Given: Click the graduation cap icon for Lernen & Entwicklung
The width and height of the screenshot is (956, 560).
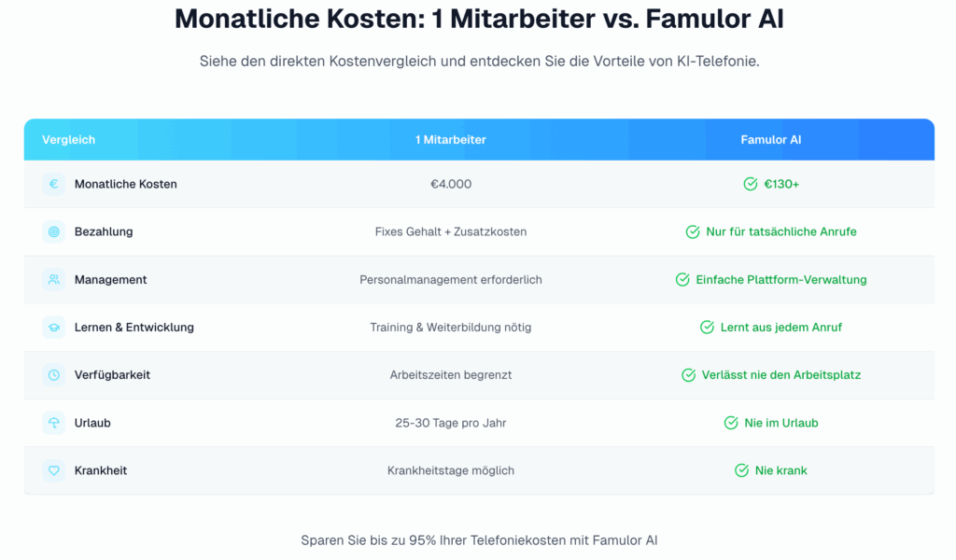Looking at the screenshot, I should point(53,328).
